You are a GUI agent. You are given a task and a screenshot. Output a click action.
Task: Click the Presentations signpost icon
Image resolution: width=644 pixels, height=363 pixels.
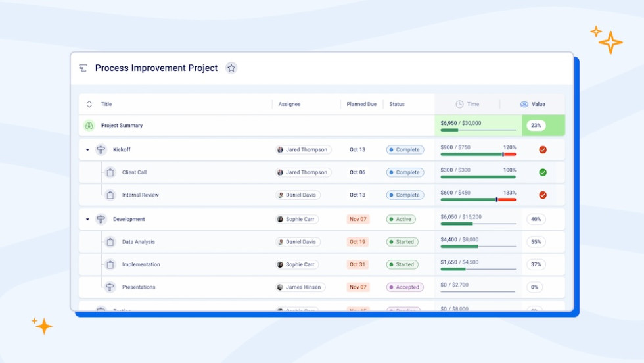click(x=110, y=287)
